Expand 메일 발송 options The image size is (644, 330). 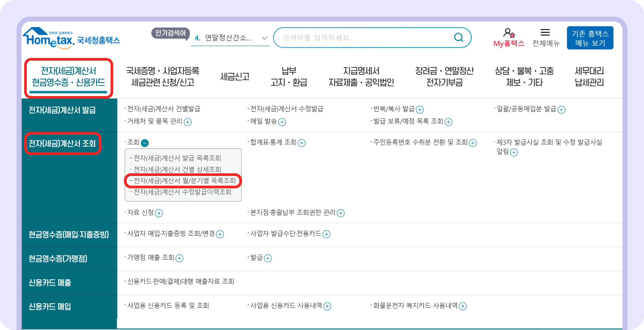coord(282,122)
